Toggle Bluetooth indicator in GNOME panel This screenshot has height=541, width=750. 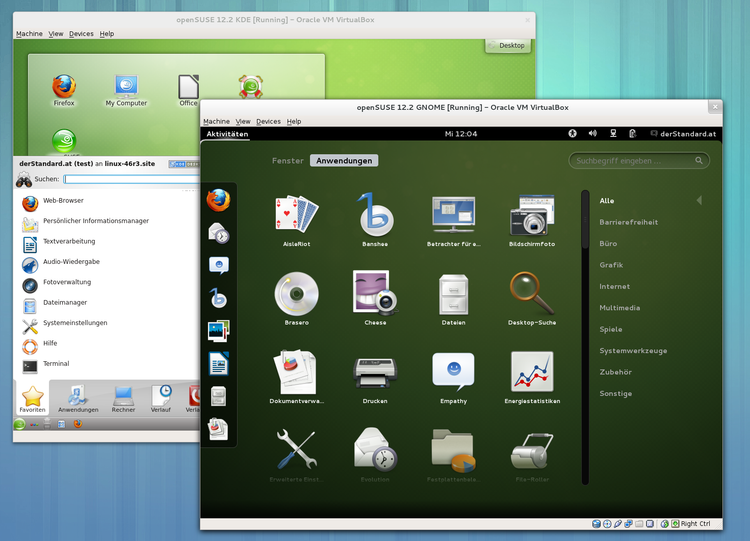tap(573, 133)
